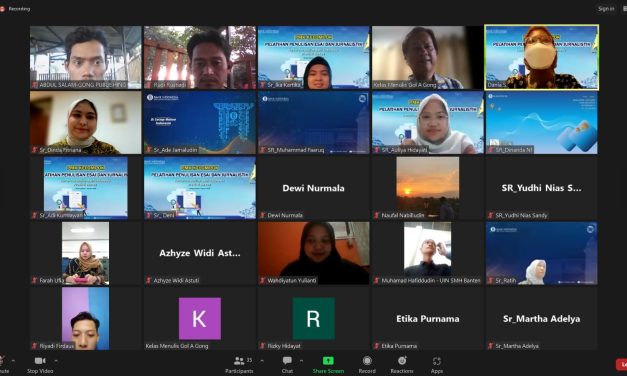Viewport: 627px width, 376px height.
Task: Select Farah Ulfa video tile
Action: (86, 253)
